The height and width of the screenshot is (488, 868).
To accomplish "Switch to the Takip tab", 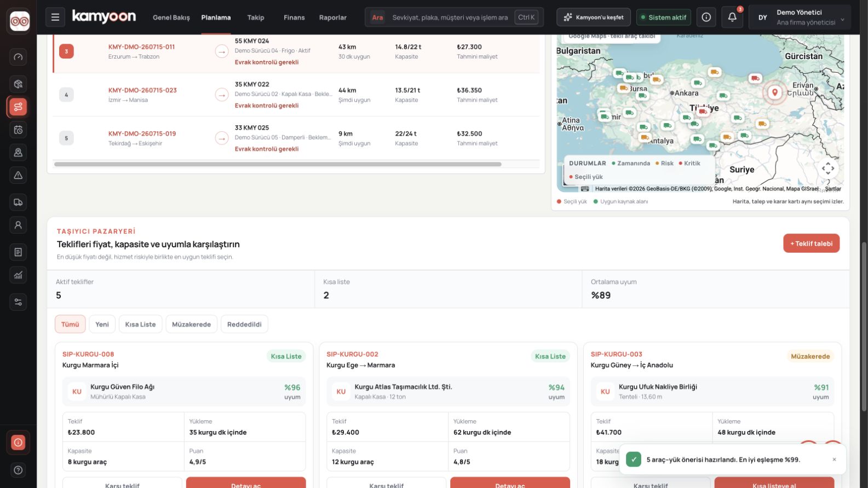I will 256,18.
